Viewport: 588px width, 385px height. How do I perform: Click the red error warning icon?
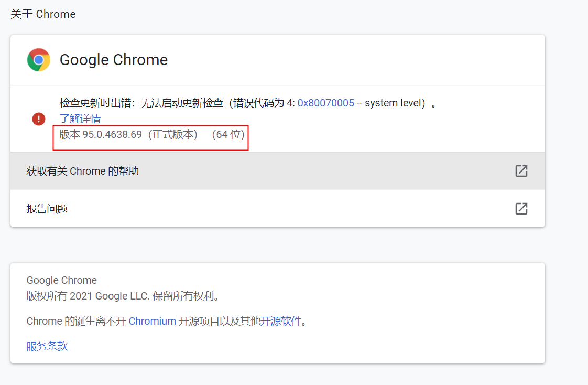click(39, 119)
